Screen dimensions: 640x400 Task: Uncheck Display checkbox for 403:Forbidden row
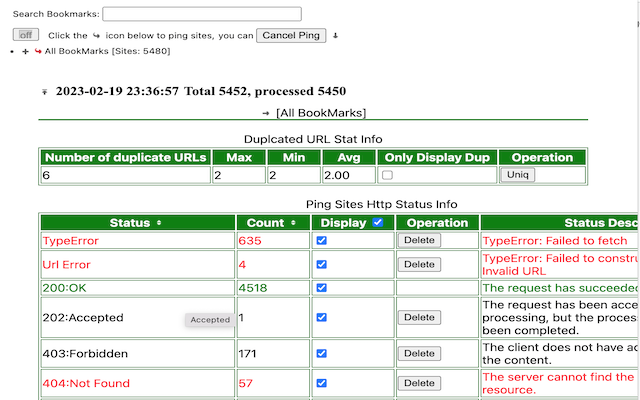[322, 353]
